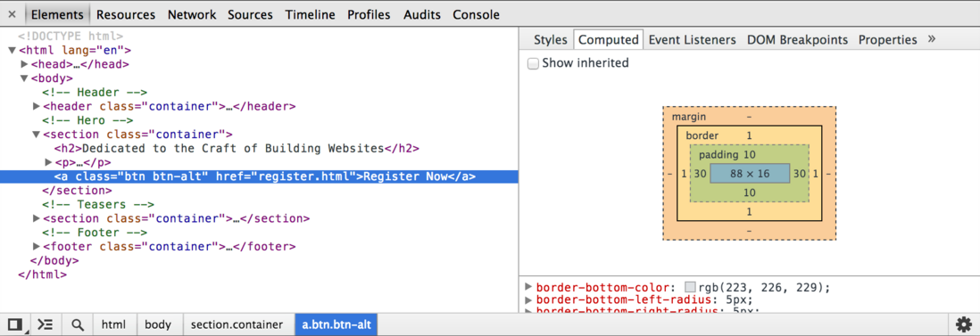The width and height of the screenshot is (980, 336).
Task: Open the Properties sidebar tab
Action: (887, 40)
